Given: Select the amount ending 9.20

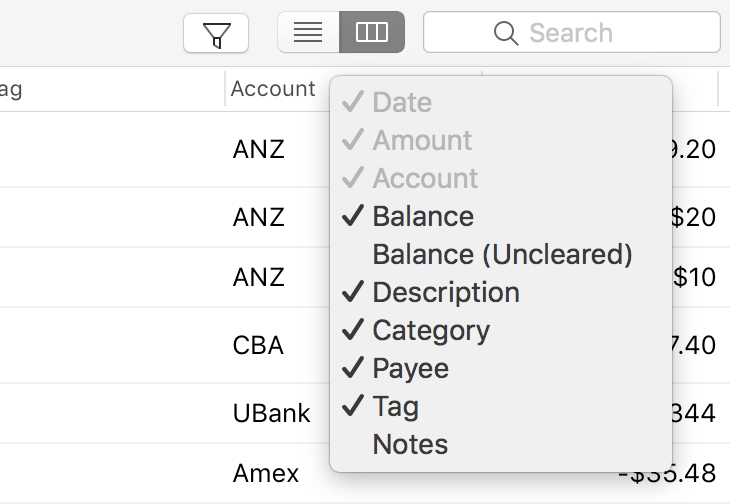Looking at the screenshot, I should coord(693,149).
